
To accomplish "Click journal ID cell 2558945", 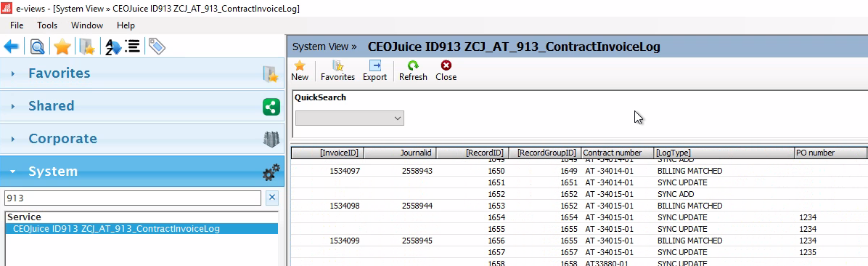I will pyautogui.click(x=417, y=241).
